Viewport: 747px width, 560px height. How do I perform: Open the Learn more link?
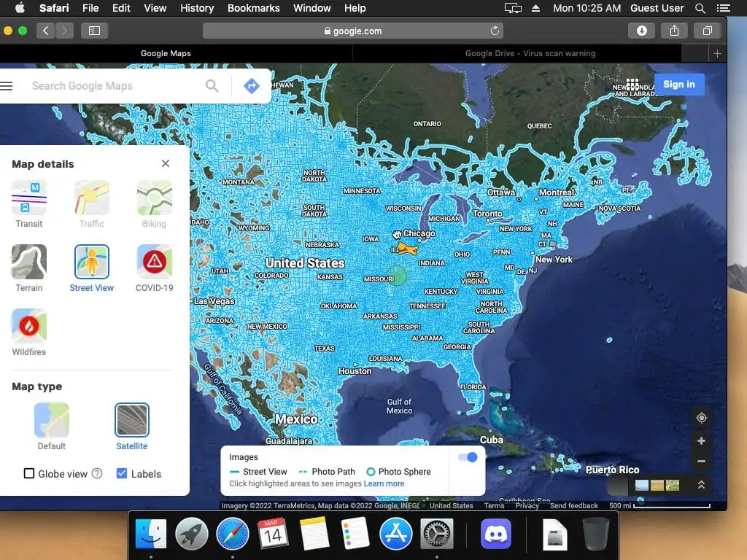[x=384, y=483]
